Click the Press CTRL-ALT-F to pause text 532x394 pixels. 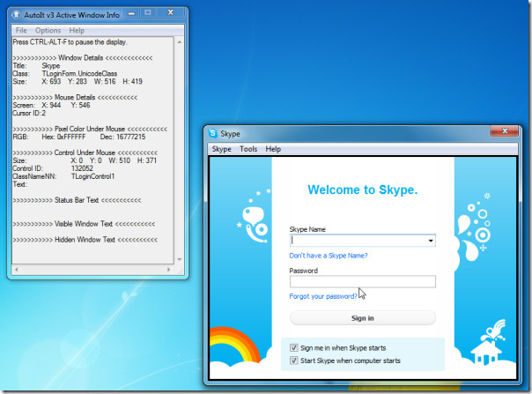pos(70,42)
